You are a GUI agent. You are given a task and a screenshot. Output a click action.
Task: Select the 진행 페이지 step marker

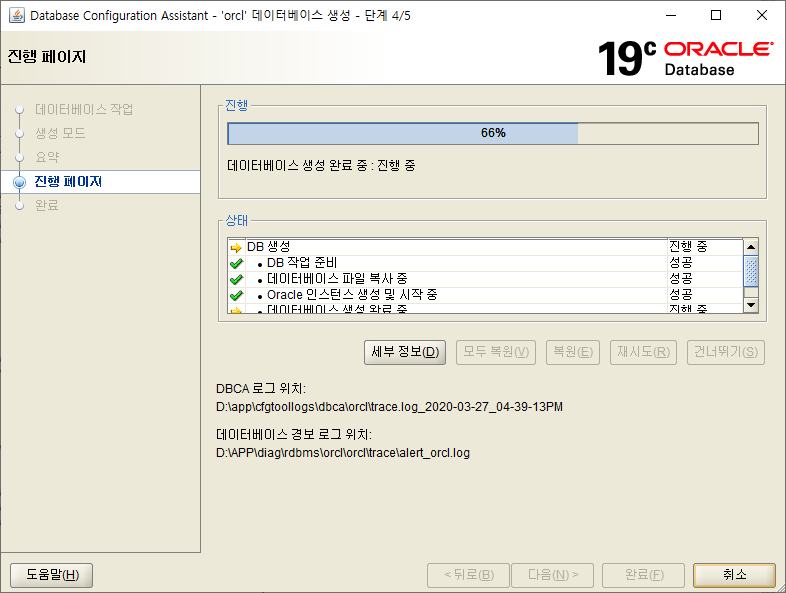tap(20, 182)
